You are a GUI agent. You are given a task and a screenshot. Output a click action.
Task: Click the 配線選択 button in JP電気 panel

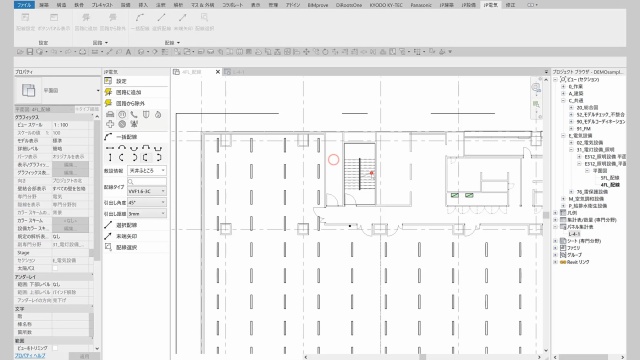coord(136,247)
